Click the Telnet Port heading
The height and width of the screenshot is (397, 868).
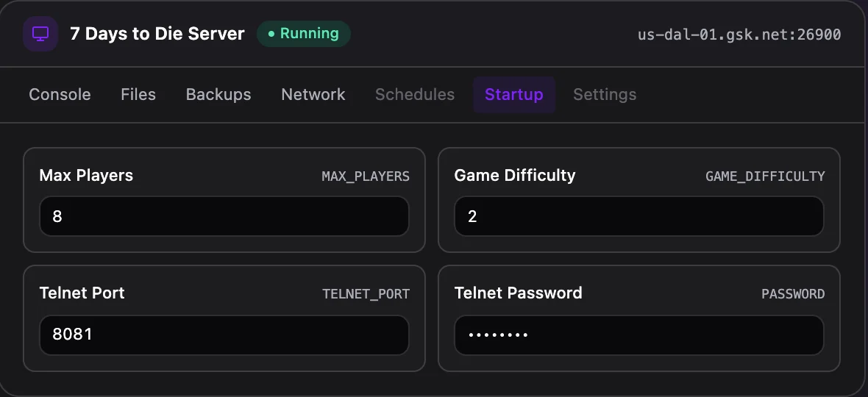coord(82,293)
